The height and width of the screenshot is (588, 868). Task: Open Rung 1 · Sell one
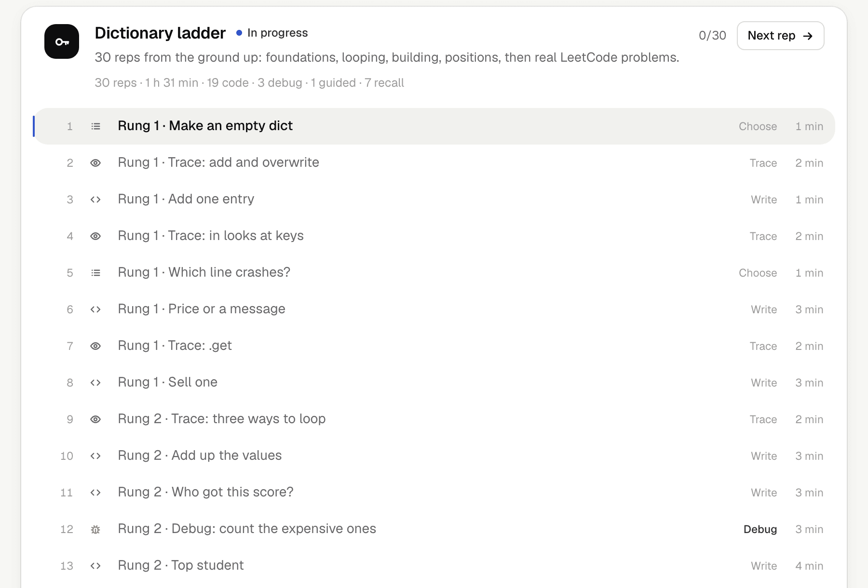(434, 383)
